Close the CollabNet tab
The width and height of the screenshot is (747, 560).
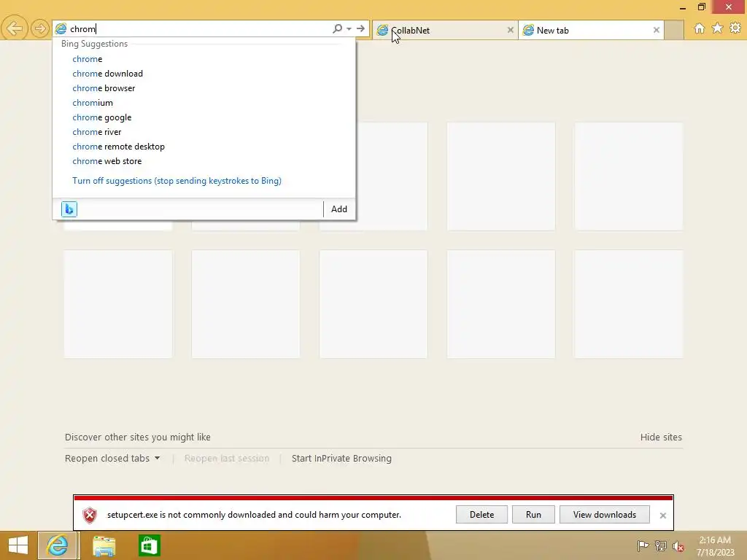[510, 30]
